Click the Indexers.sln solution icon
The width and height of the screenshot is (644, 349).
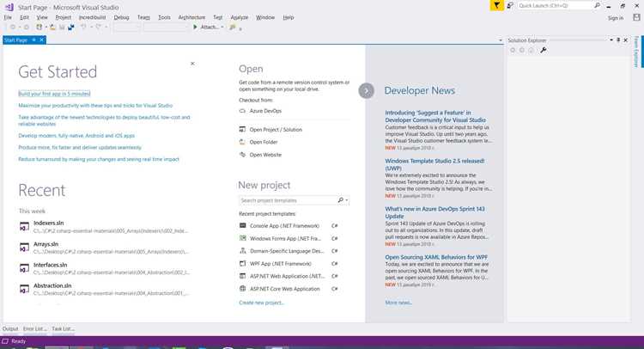pos(24,226)
